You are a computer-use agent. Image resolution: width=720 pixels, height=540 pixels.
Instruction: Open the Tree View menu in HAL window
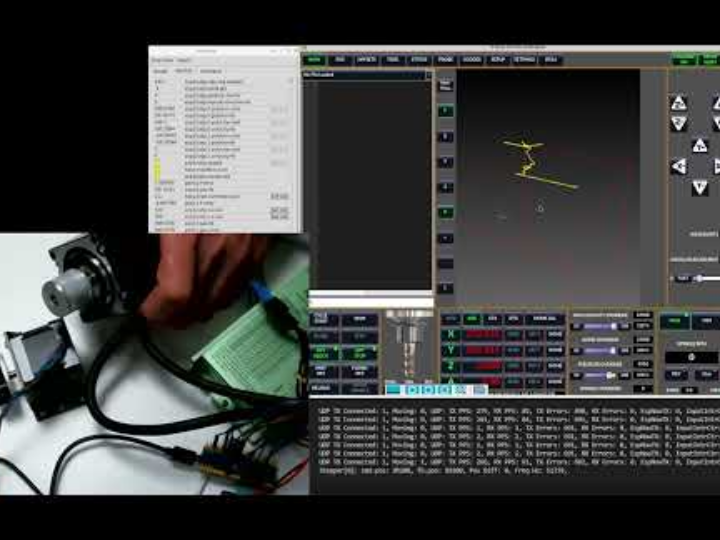(161, 60)
